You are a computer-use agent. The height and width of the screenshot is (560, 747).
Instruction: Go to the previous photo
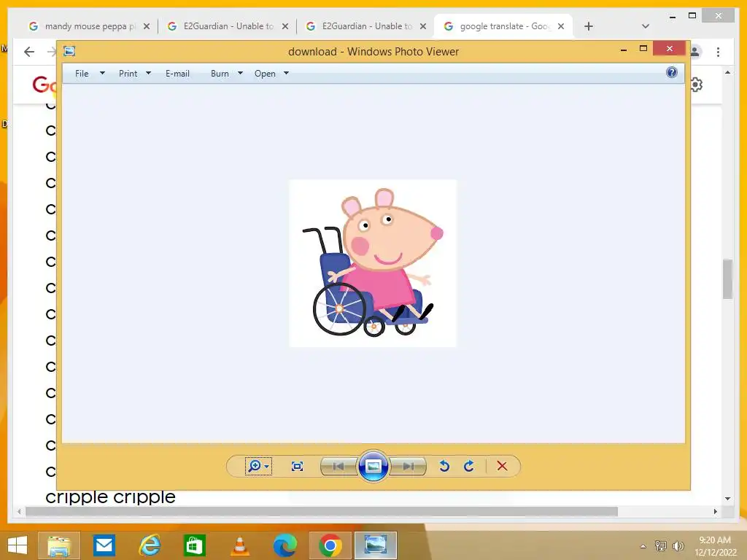[x=338, y=466]
